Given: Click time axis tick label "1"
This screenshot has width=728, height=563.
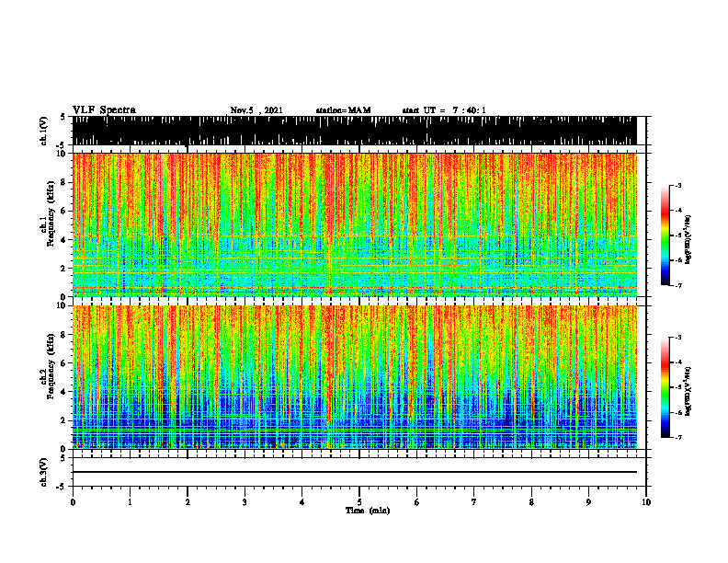Looking at the screenshot, I should coord(130,502).
